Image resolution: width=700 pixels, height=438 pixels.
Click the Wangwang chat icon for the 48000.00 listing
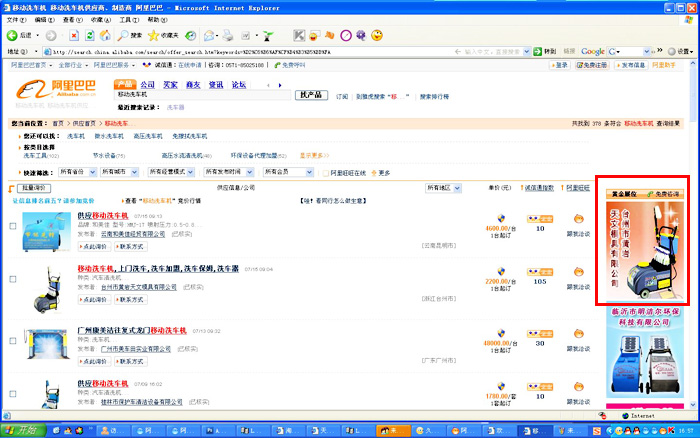579,334
